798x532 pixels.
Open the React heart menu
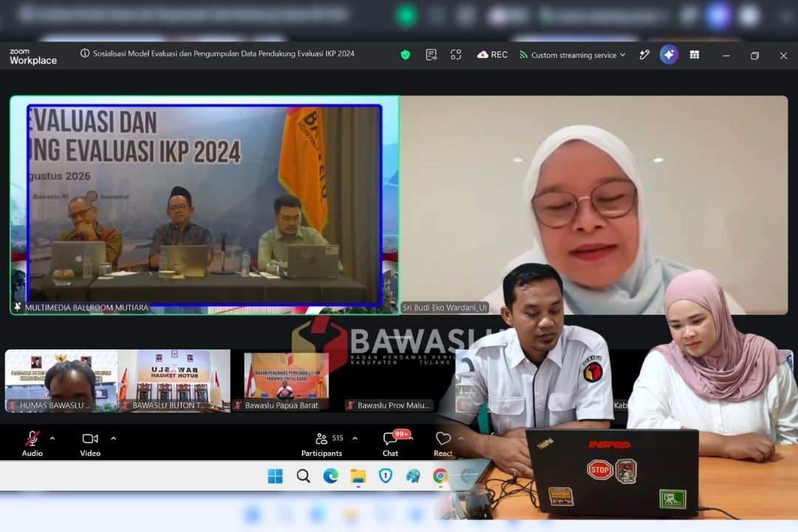pos(443,444)
